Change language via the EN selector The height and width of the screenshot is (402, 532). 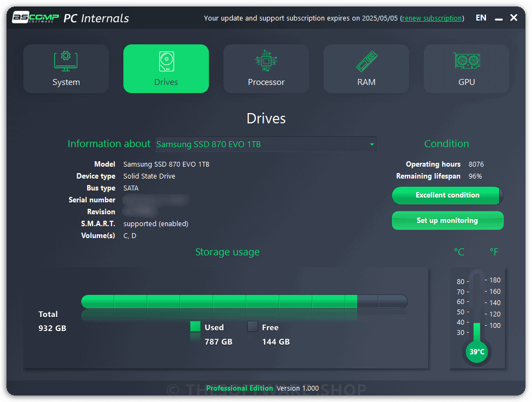(x=481, y=18)
